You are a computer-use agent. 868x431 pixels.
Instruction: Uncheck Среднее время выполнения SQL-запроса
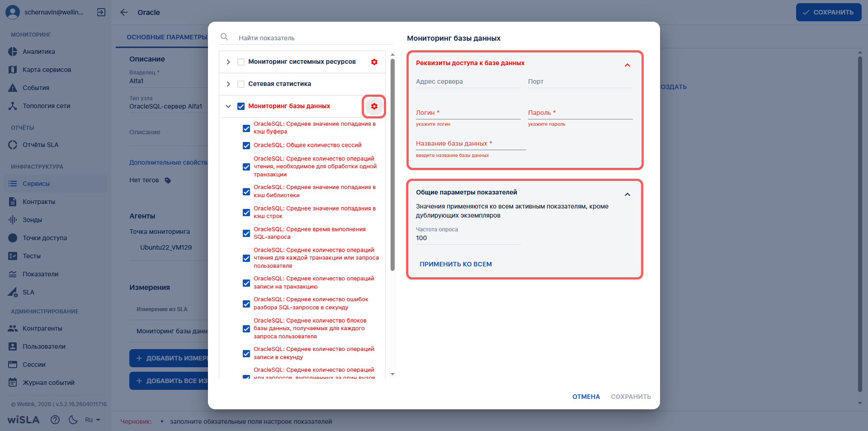click(x=246, y=233)
